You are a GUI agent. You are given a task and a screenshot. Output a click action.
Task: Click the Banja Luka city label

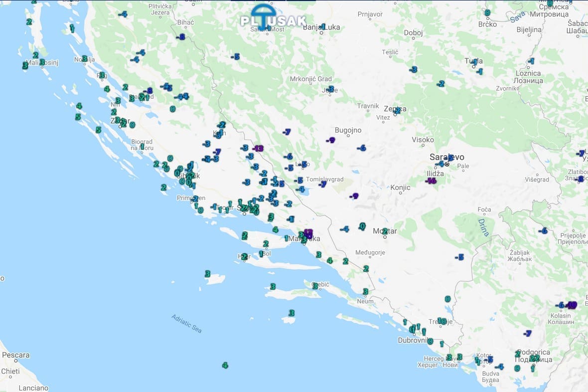tap(321, 27)
